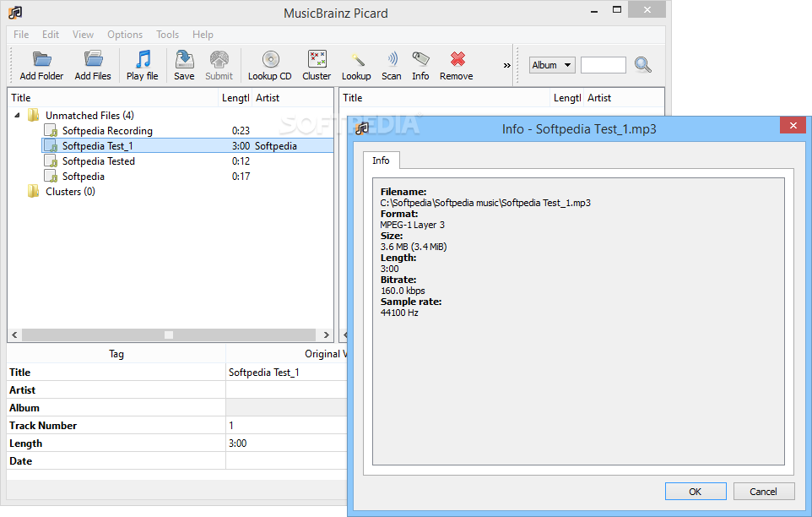Select the Softpedia Tested file row
Viewport: 812px width, 517px height.
point(187,161)
